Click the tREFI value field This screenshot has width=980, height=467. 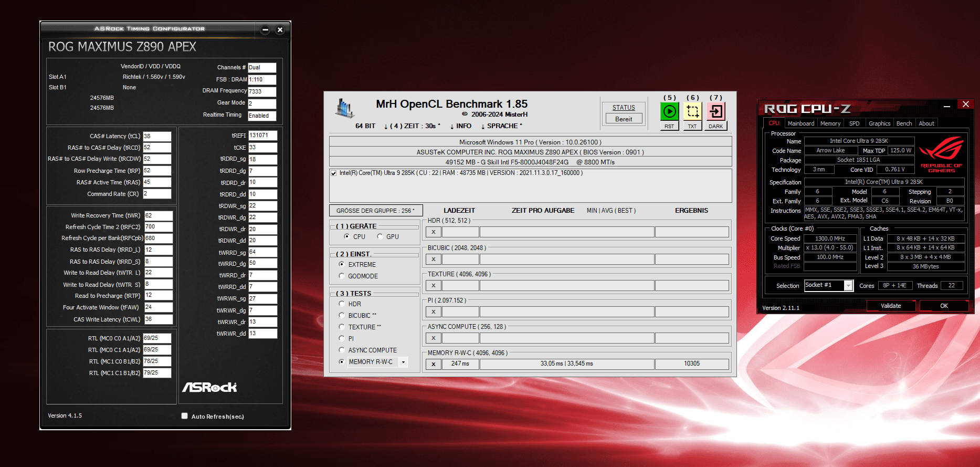click(x=262, y=136)
